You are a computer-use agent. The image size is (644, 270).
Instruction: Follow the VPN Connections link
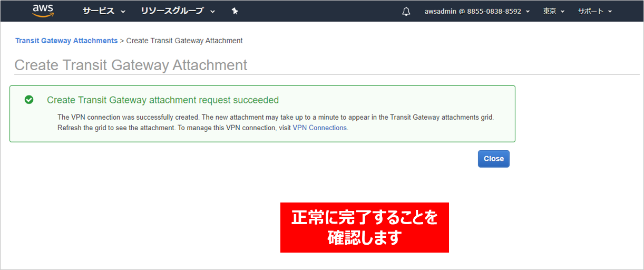click(x=319, y=128)
